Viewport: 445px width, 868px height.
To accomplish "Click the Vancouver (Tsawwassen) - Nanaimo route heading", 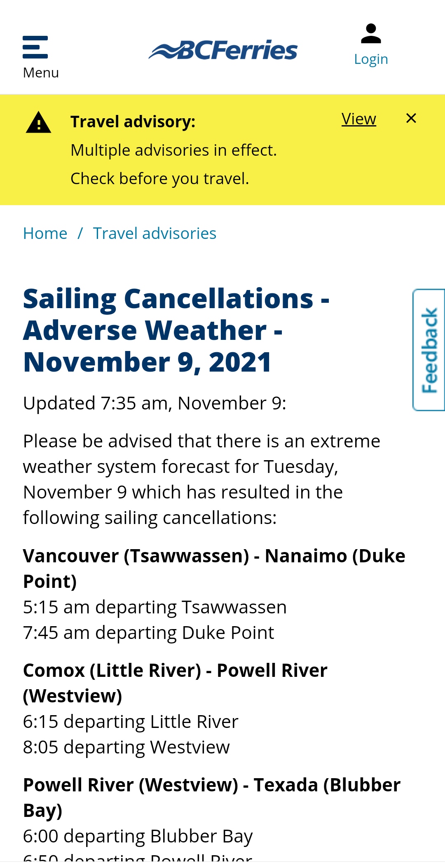I will [214, 569].
